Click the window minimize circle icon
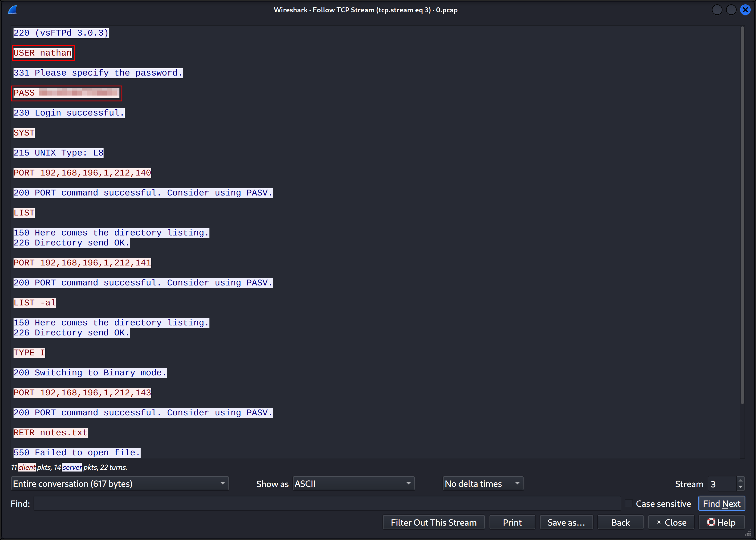 click(x=717, y=10)
